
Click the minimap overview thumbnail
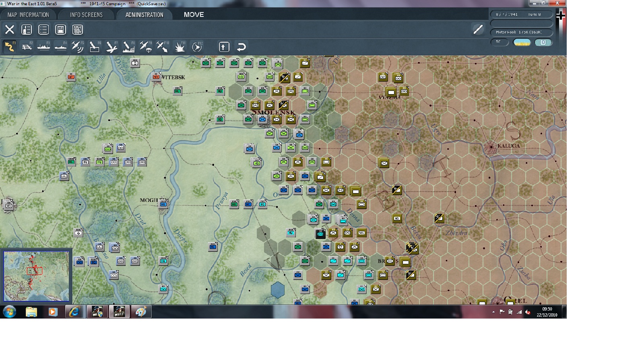point(36,276)
